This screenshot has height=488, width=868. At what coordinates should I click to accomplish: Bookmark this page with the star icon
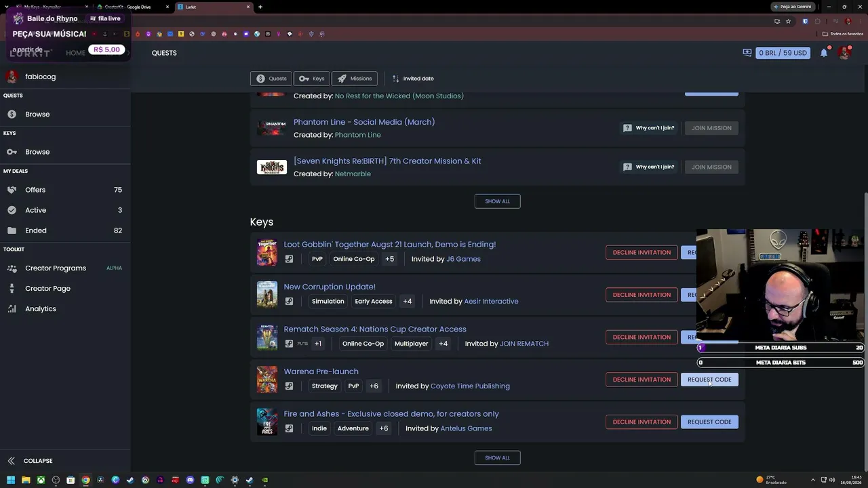click(x=788, y=21)
